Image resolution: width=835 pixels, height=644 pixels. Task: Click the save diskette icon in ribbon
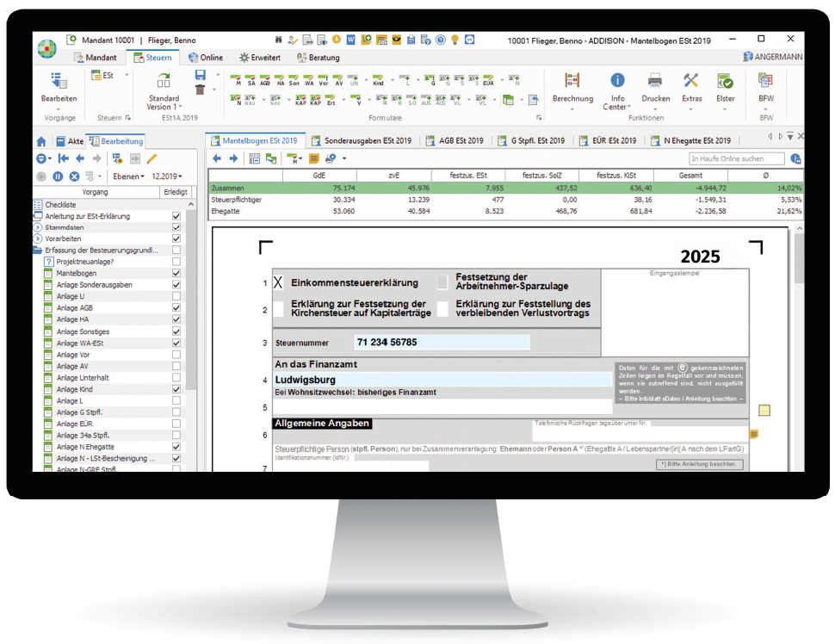(x=201, y=76)
